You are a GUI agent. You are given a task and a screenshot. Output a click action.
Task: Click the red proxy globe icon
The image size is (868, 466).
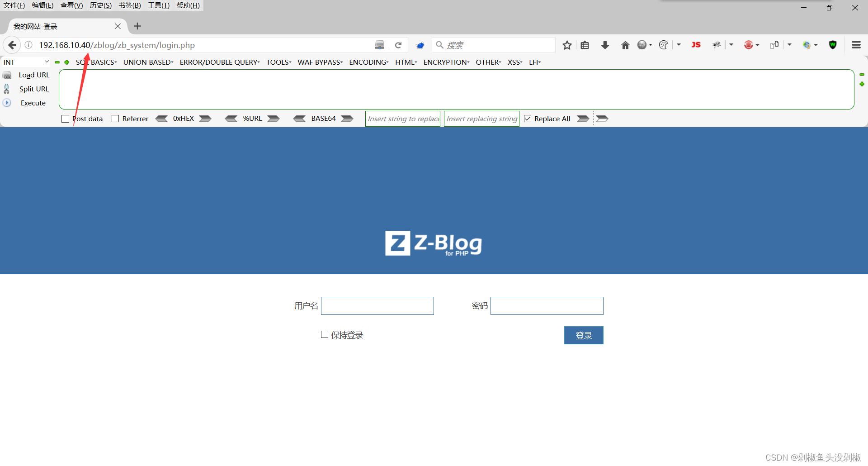[749, 45]
